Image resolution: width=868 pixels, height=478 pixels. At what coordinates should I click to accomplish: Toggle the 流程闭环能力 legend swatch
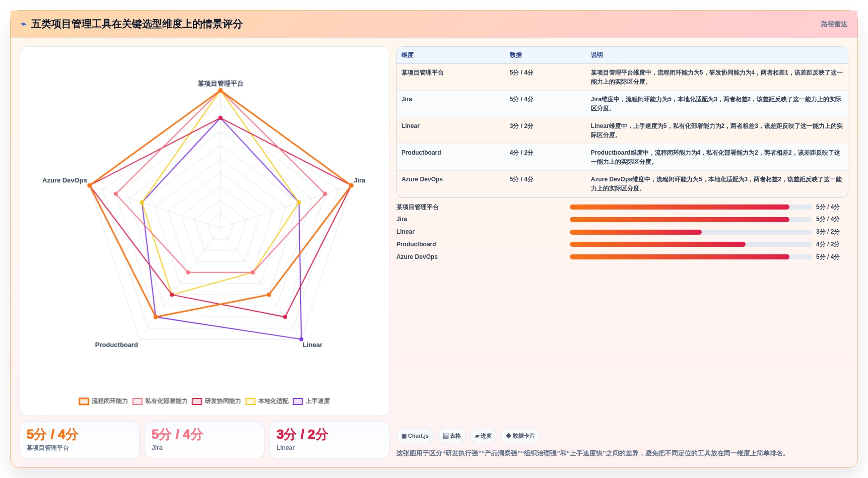click(84, 401)
